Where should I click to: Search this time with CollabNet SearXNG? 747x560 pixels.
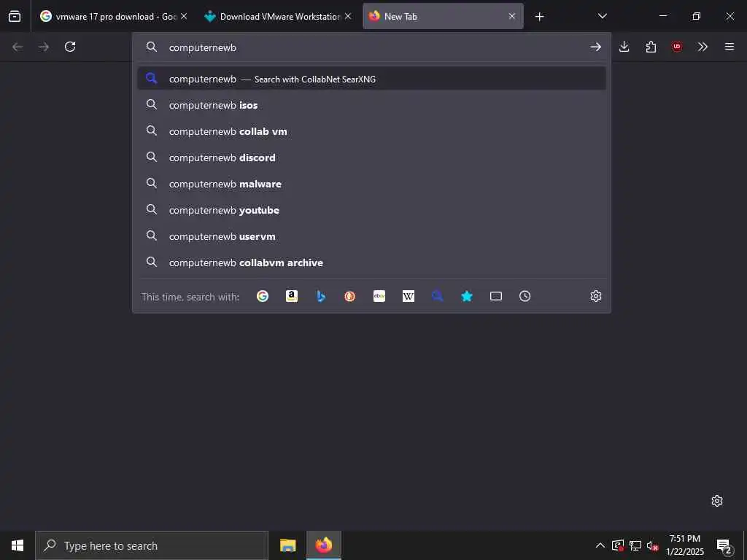(x=438, y=296)
